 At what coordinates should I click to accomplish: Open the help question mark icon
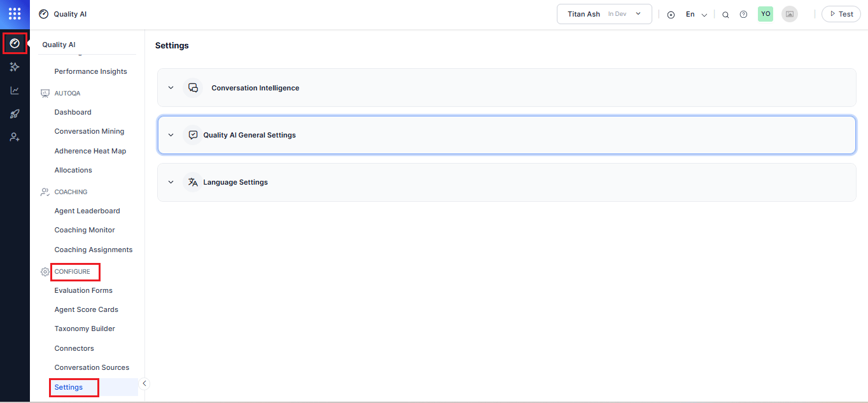[x=743, y=15]
